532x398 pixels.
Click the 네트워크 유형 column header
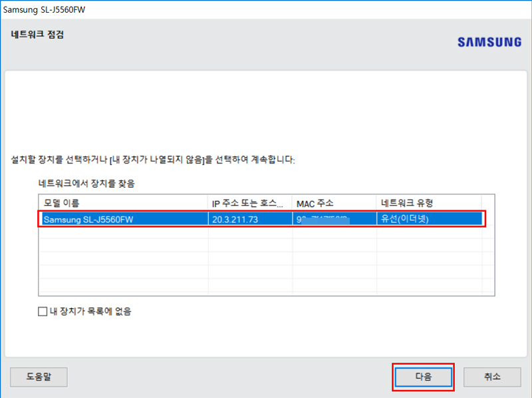pyautogui.click(x=429, y=203)
